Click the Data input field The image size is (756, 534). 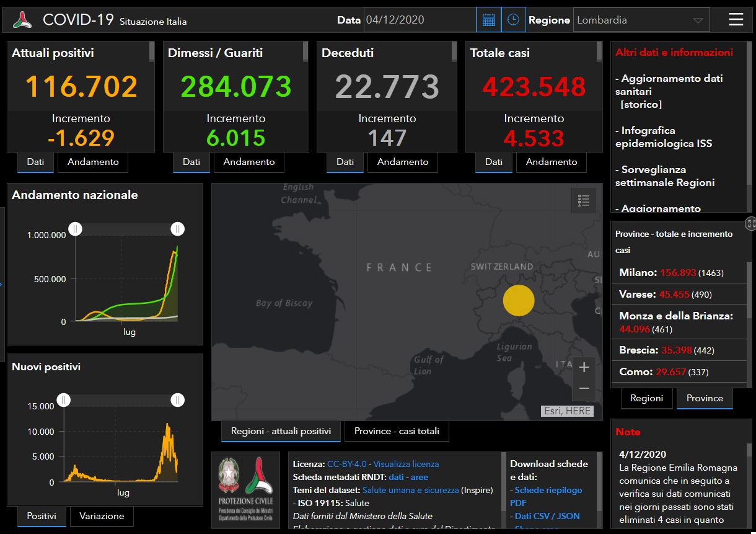[419, 20]
